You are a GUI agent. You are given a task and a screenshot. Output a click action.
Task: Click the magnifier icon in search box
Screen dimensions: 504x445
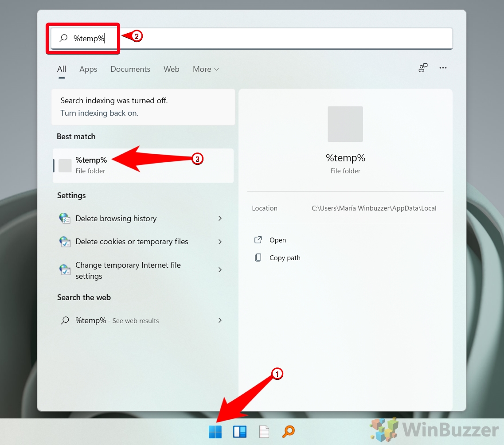click(64, 38)
